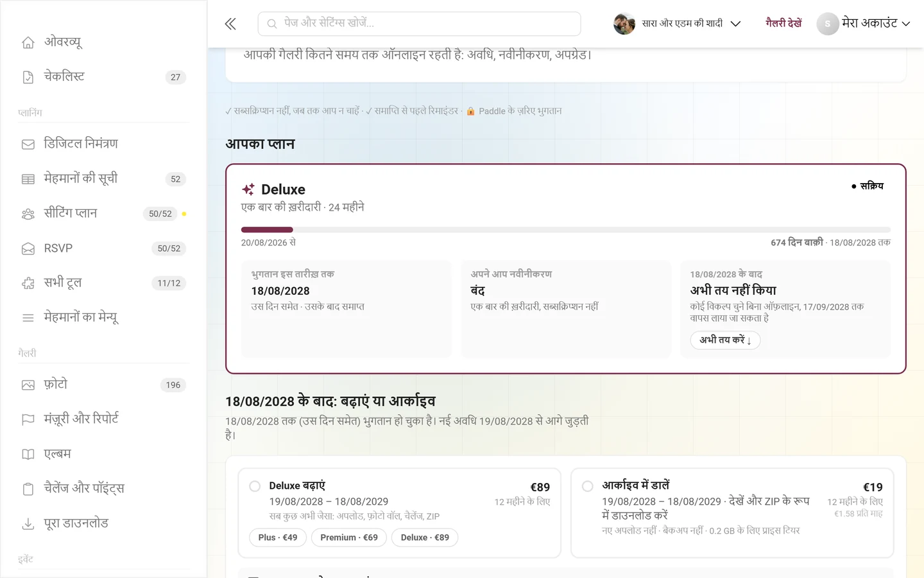Click the Deluxe sparkle icon
924x578 pixels.
pyautogui.click(x=248, y=189)
